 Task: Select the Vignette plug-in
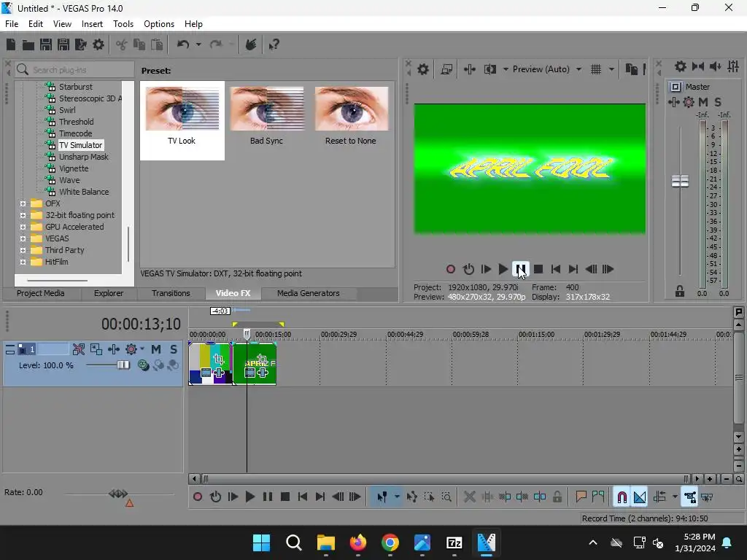click(74, 168)
